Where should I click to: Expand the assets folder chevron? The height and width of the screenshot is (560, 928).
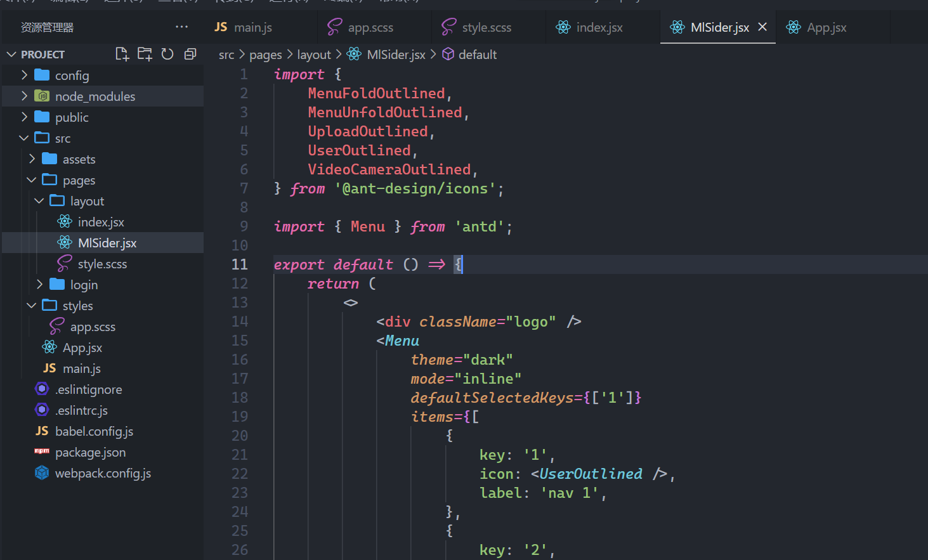32,159
